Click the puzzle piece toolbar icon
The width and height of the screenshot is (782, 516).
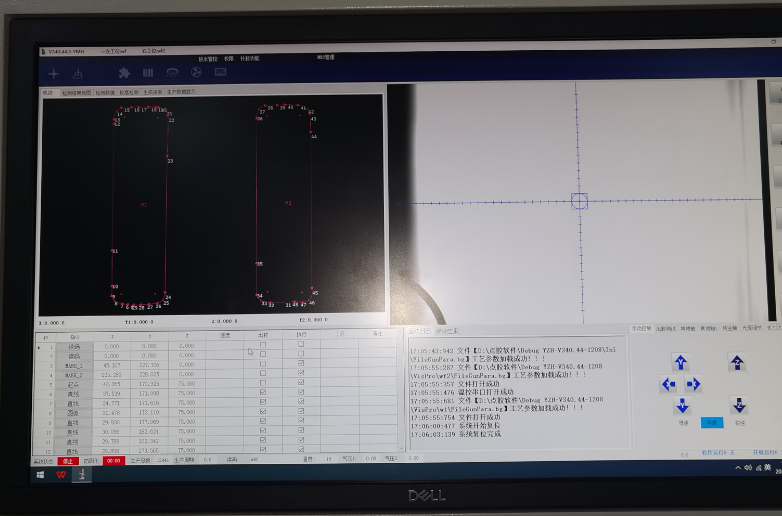click(x=124, y=73)
